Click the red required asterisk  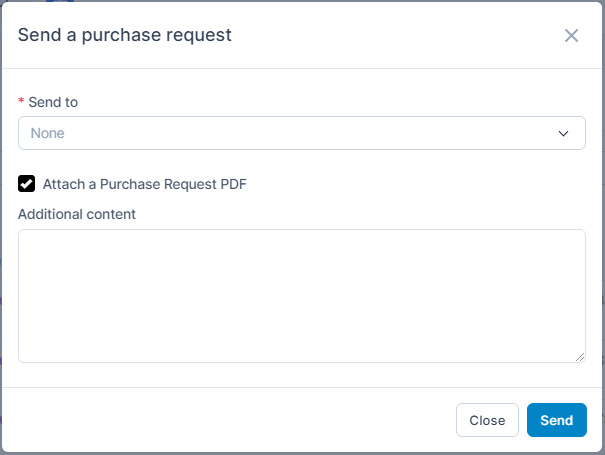click(x=21, y=103)
